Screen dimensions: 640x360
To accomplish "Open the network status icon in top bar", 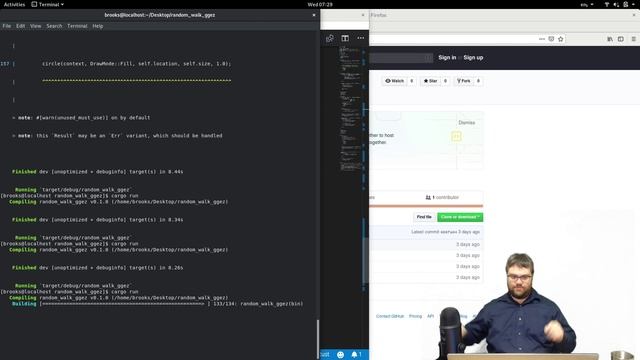I will pyautogui.click(x=607, y=4).
